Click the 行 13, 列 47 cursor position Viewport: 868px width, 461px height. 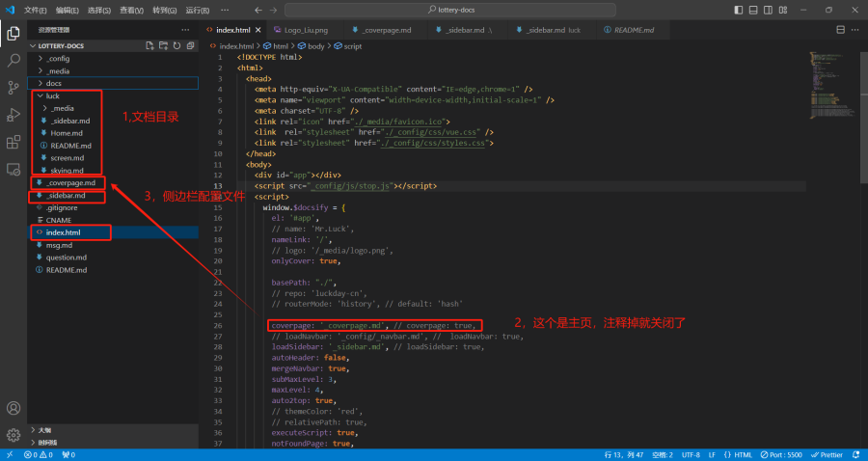coord(624,455)
